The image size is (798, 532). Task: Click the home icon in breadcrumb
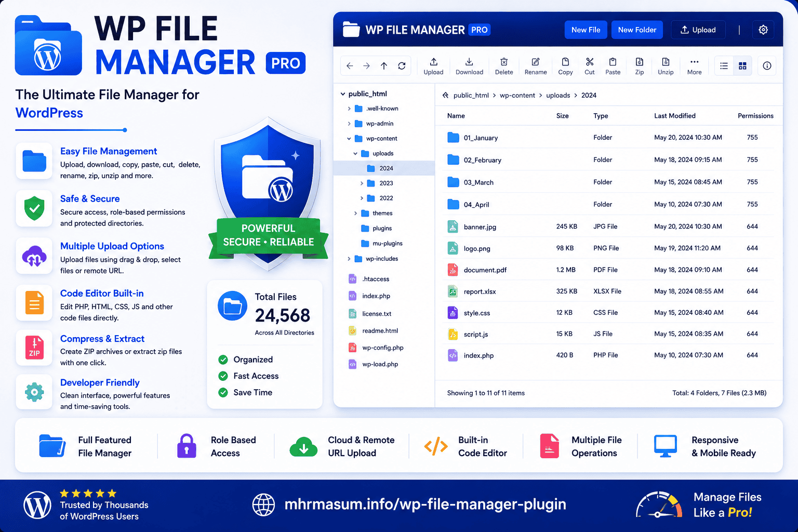click(445, 95)
